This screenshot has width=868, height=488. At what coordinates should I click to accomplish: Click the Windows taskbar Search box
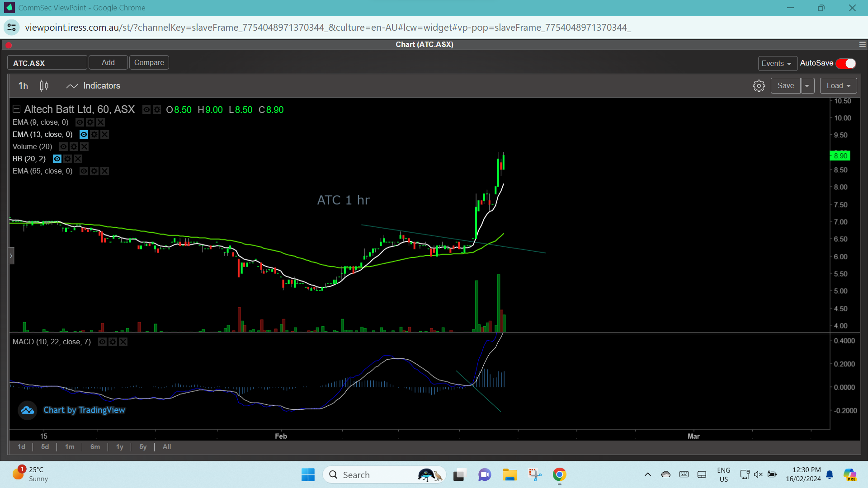click(384, 475)
